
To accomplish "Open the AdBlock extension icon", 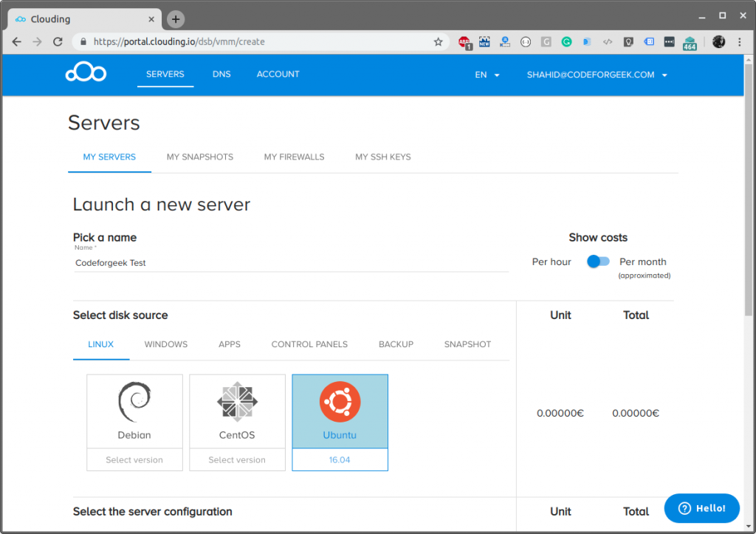I will (x=465, y=42).
